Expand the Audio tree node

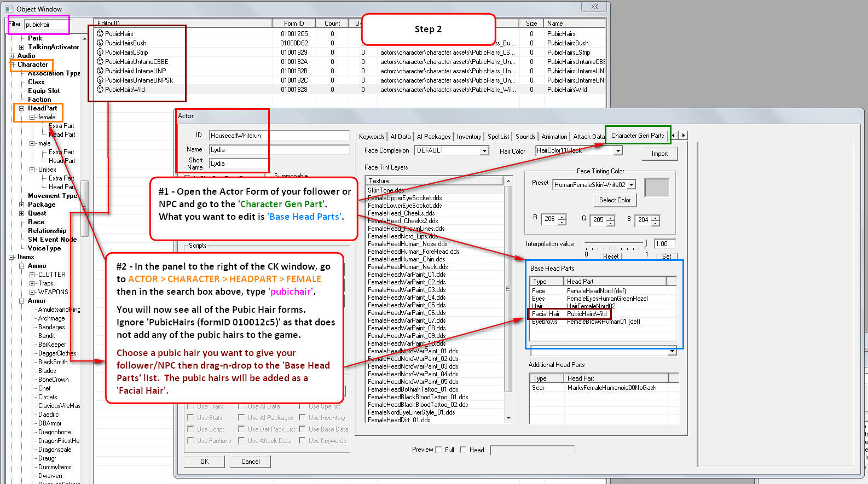11,56
